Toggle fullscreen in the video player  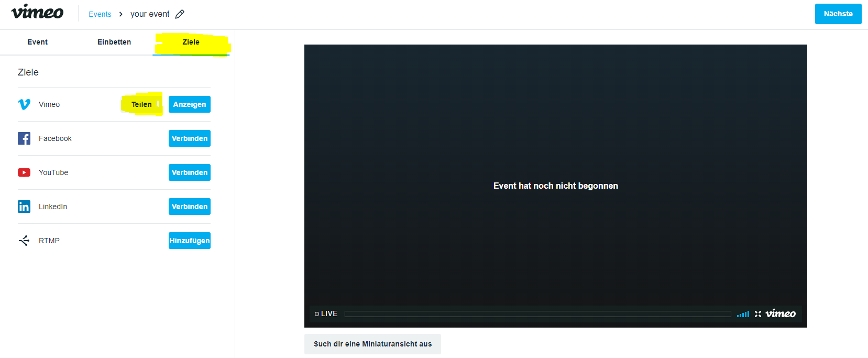click(x=757, y=314)
